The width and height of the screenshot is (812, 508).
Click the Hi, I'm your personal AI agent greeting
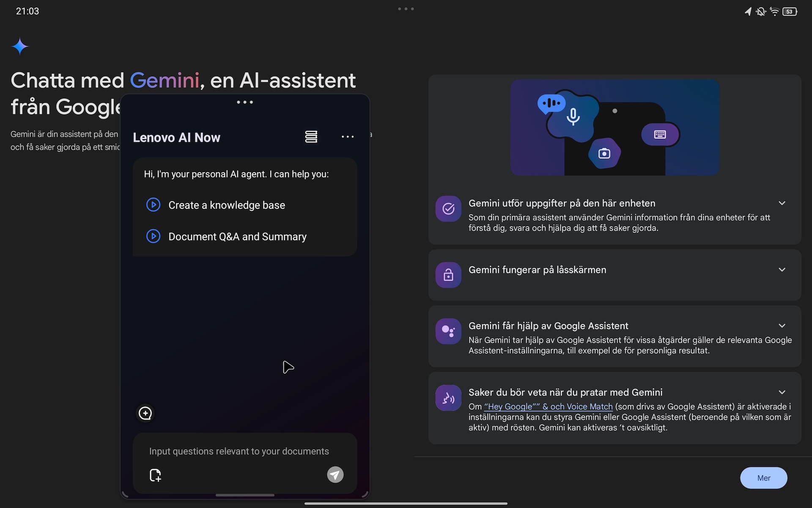coord(236,174)
